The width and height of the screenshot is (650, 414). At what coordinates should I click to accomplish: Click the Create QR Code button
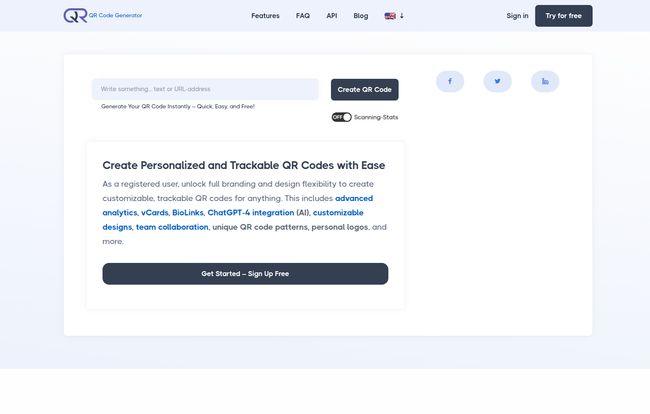364,90
